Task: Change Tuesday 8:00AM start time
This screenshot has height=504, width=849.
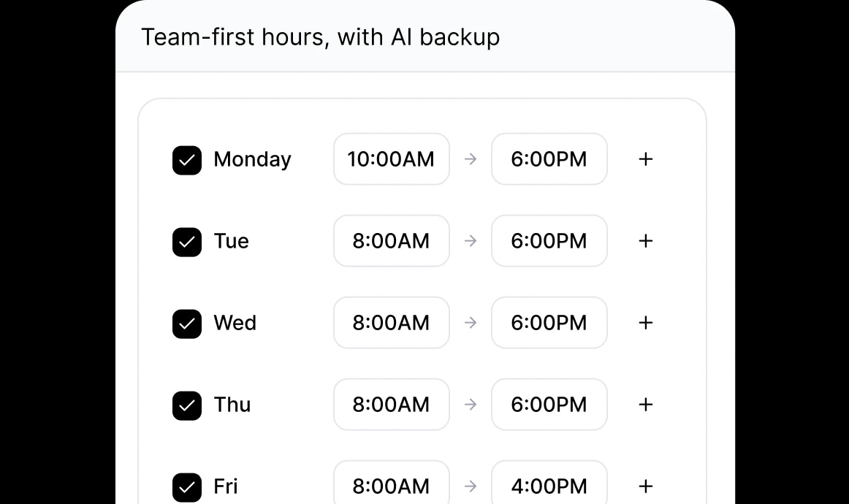Action: click(x=391, y=241)
